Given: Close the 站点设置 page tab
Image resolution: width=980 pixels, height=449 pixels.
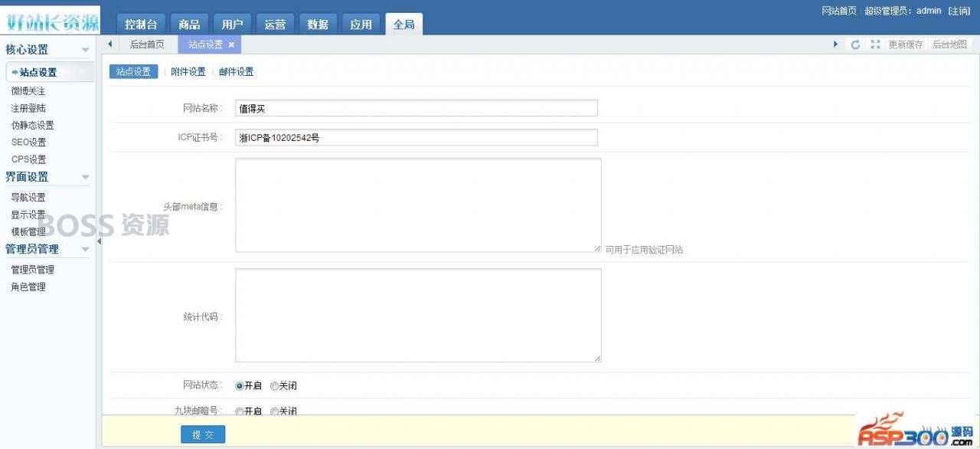Looking at the screenshot, I should coord(231,45).
